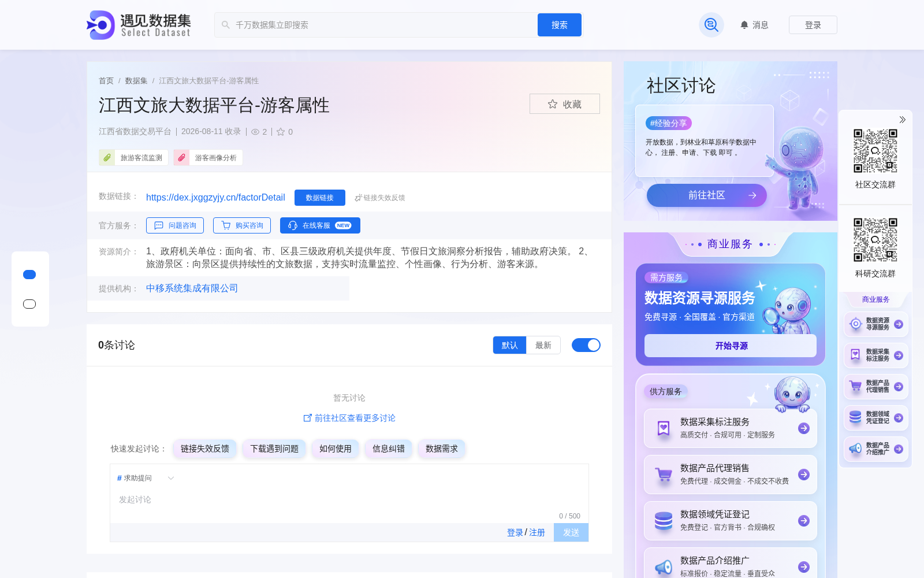
Task: Switch to 最新 discussion sorting
Action: [543, 345]
